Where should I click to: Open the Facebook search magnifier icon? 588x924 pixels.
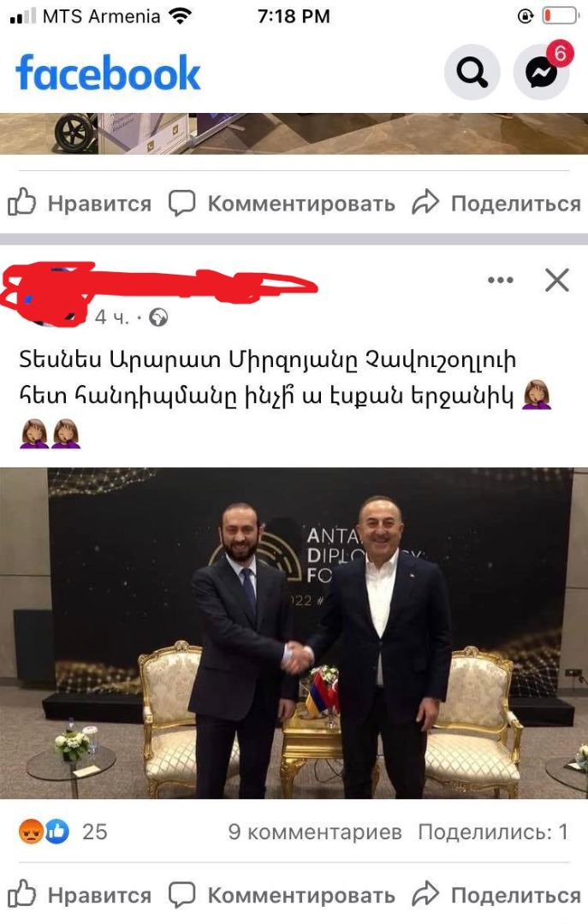472,72
